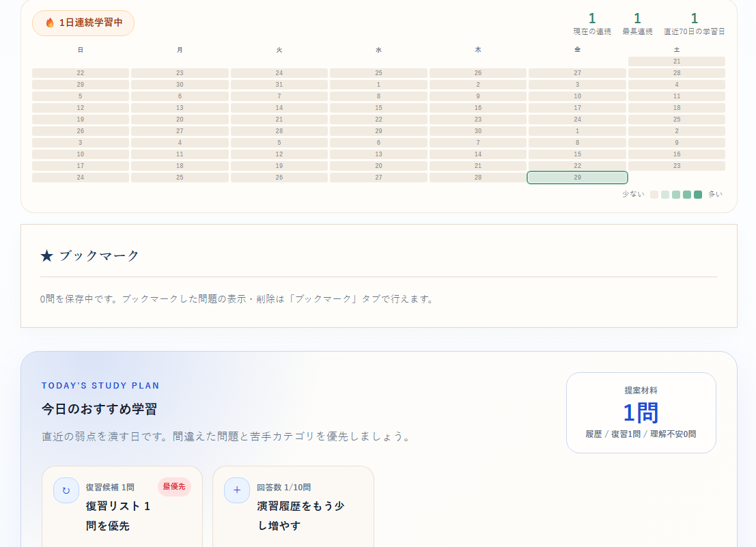The width and height of the screenshot is (756, 547).
Task: Click the plus icon on the 回答数 card
Action: pyautogui.click(x=237, y=490)
